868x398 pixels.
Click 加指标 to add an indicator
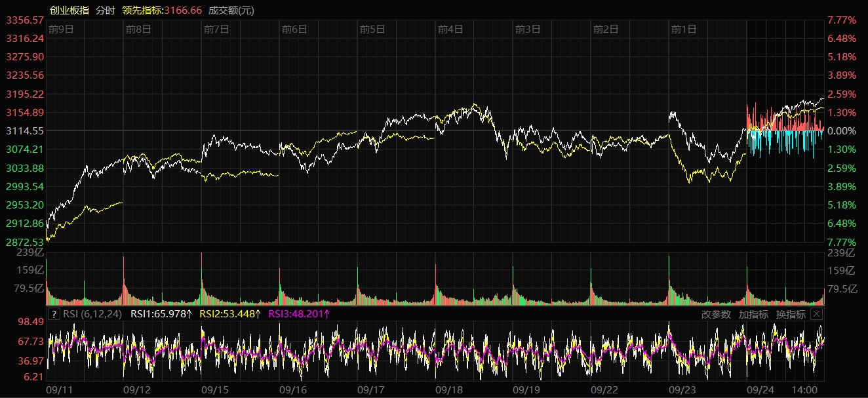[753, 314]
